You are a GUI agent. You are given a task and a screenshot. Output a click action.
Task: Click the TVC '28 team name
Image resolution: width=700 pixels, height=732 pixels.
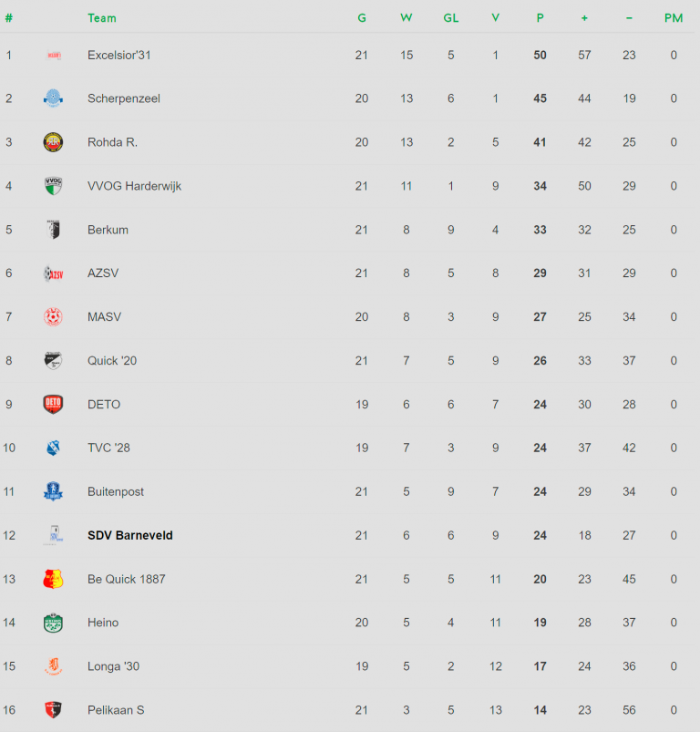[108, 448]
